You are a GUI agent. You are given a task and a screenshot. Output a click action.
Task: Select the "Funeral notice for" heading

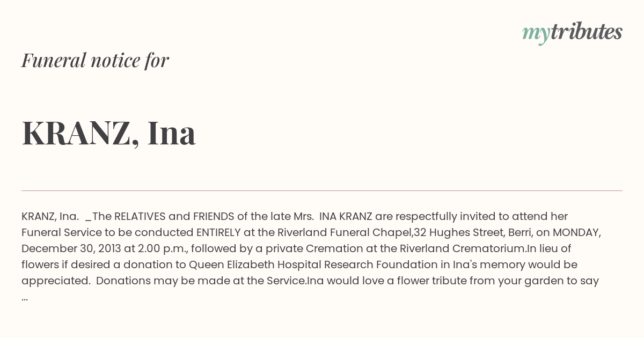pos(95,60)
